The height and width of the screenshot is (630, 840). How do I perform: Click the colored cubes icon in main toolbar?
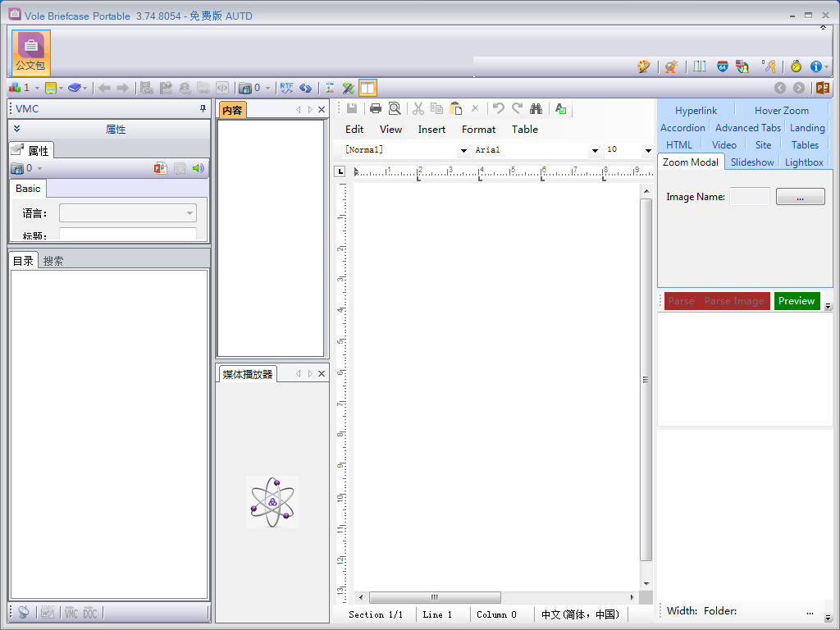pos(15,88)
